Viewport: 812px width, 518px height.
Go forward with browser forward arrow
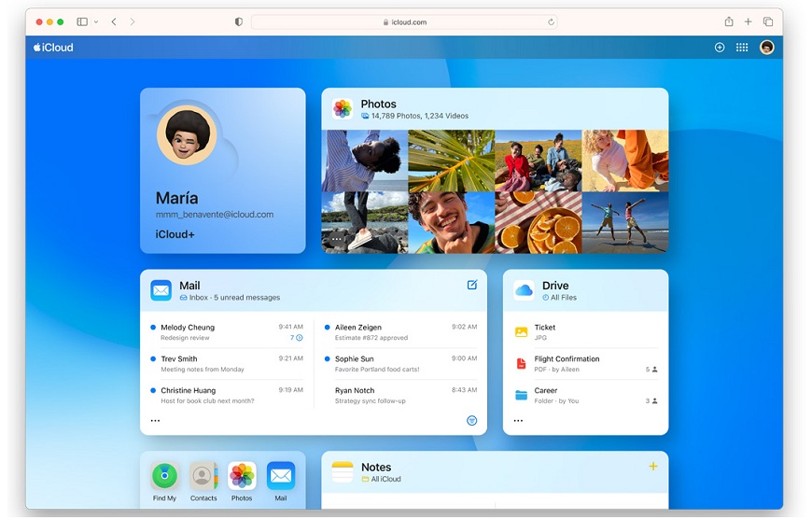pyautogui.click(x=133, y=21)
